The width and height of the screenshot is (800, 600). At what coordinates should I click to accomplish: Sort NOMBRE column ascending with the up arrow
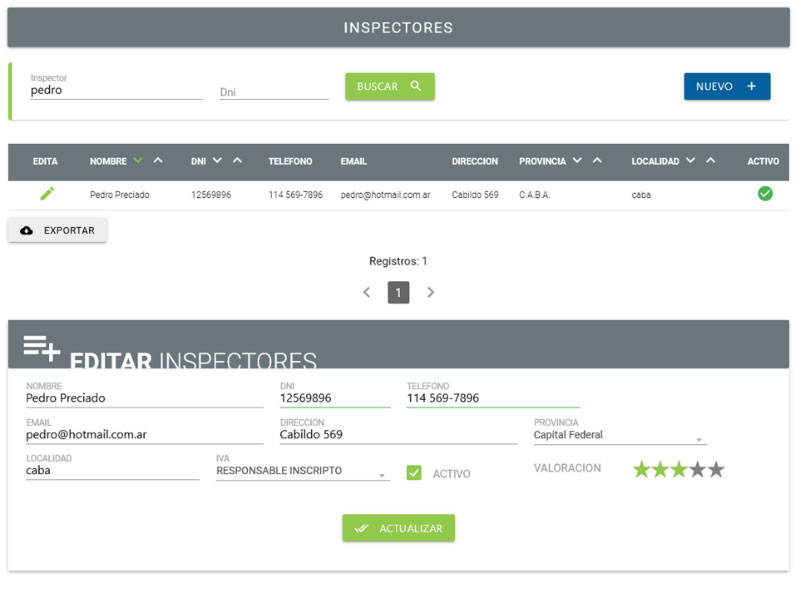click(158, 161)
